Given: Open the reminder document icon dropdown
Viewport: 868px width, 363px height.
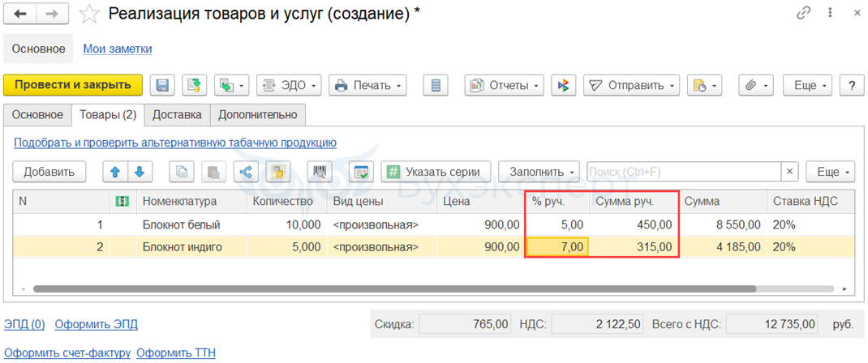Looking at the screenshot, I should [x=705, y=86].
